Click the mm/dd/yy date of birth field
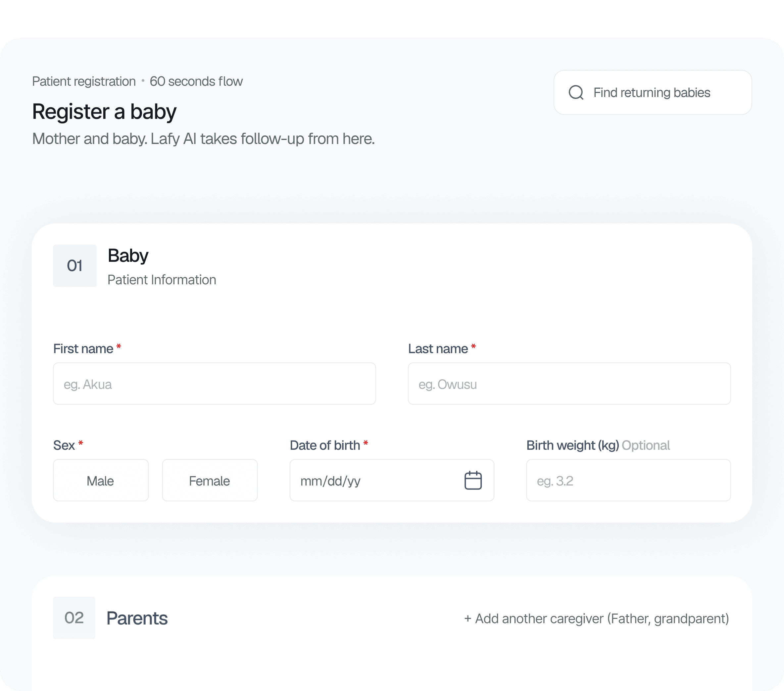Screen dimensions: 784x691 point(392,481)
